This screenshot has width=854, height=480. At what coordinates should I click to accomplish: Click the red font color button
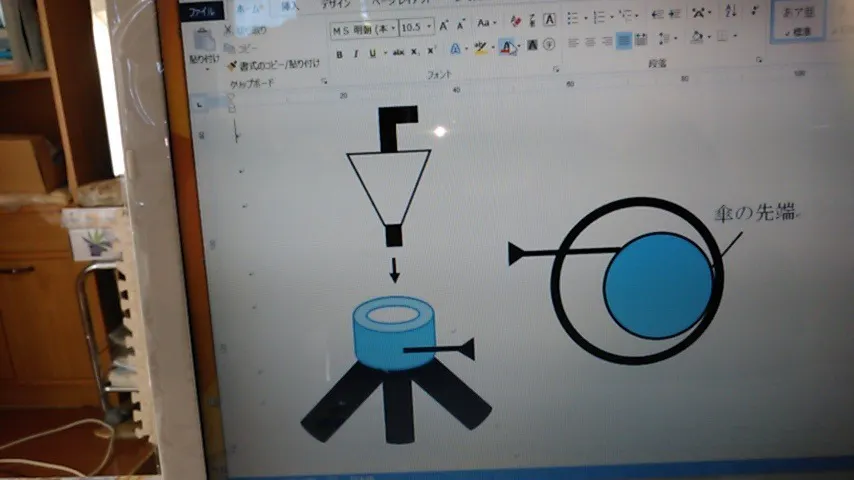[x=507, y=47]
